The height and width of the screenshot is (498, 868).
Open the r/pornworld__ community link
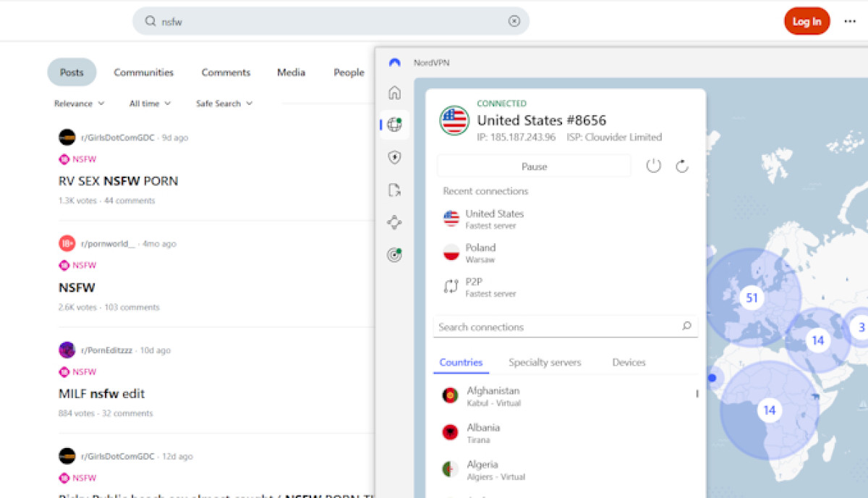pos(108,244)
